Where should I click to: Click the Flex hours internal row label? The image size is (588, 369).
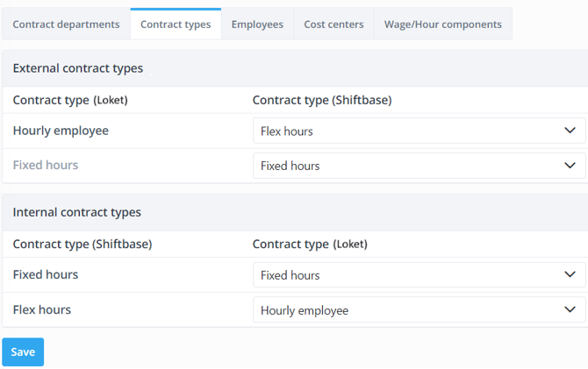pos(42,309)
